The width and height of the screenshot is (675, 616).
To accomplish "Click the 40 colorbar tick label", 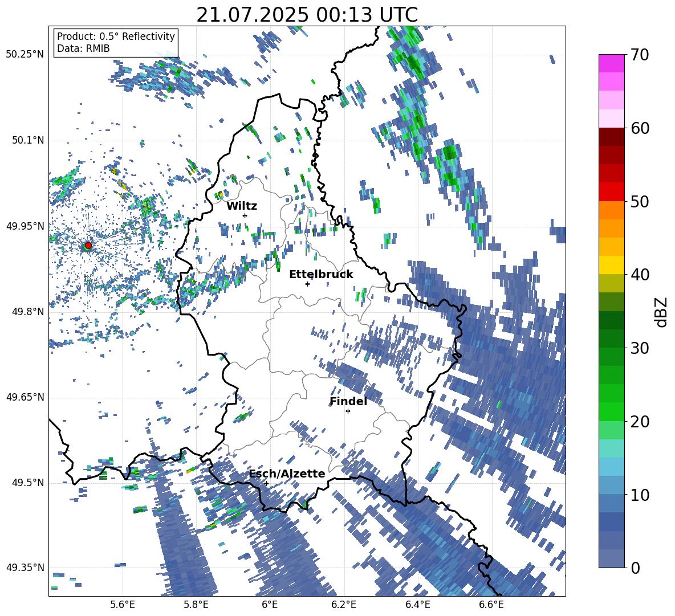I will pyautogui.click(x=640, y=275).
